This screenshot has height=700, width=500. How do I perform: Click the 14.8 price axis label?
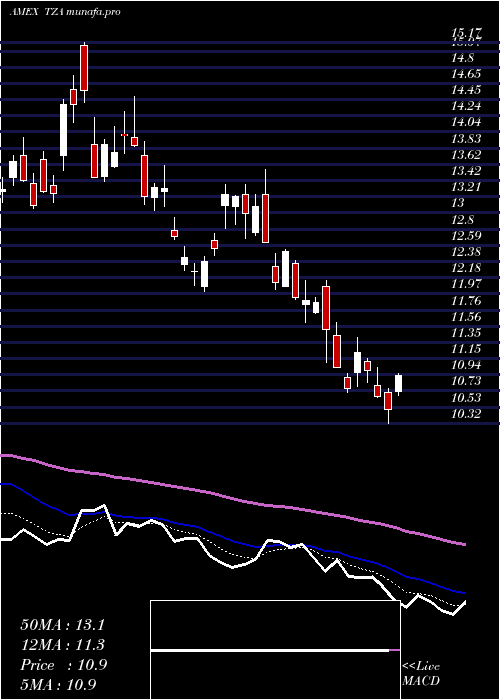tap(462, 58)
